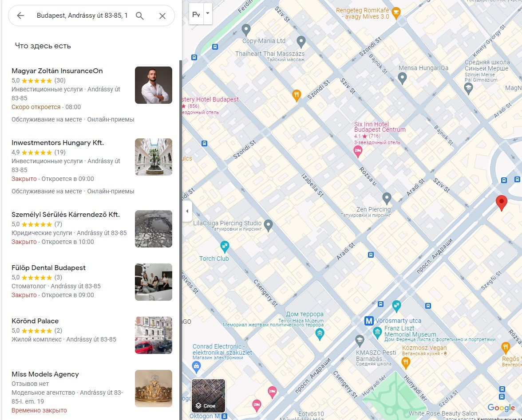Click Fülöp Dental team photo thumbnail
The height and width of the screenshot is (420, 522).
(x=154, y=282)
